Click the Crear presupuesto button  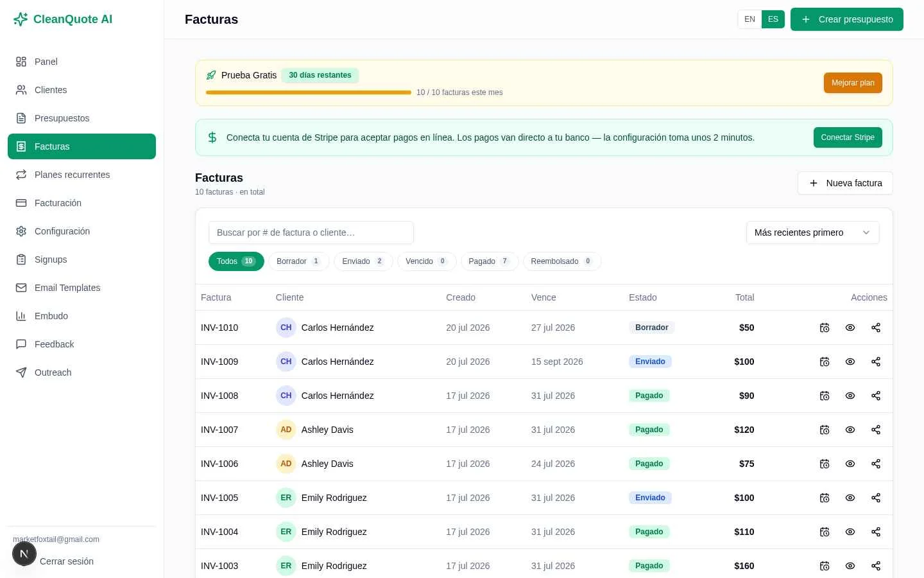click(x=847, y=19)
